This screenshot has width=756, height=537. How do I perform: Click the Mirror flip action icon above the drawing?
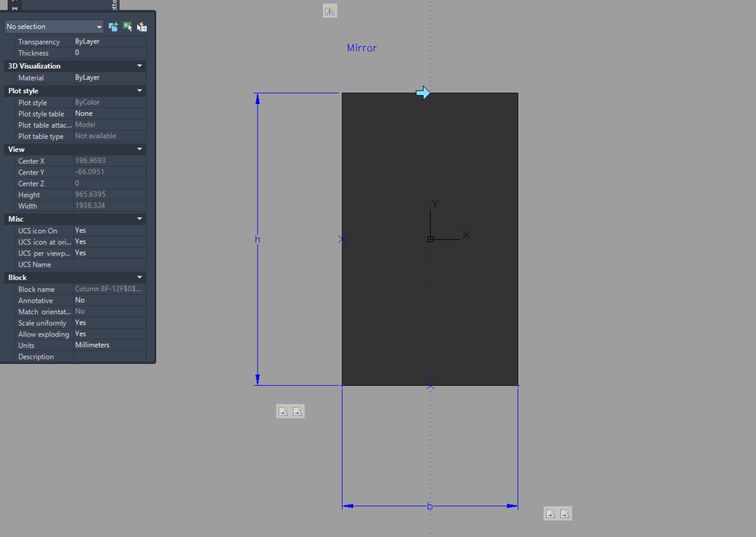pos(330,11)
